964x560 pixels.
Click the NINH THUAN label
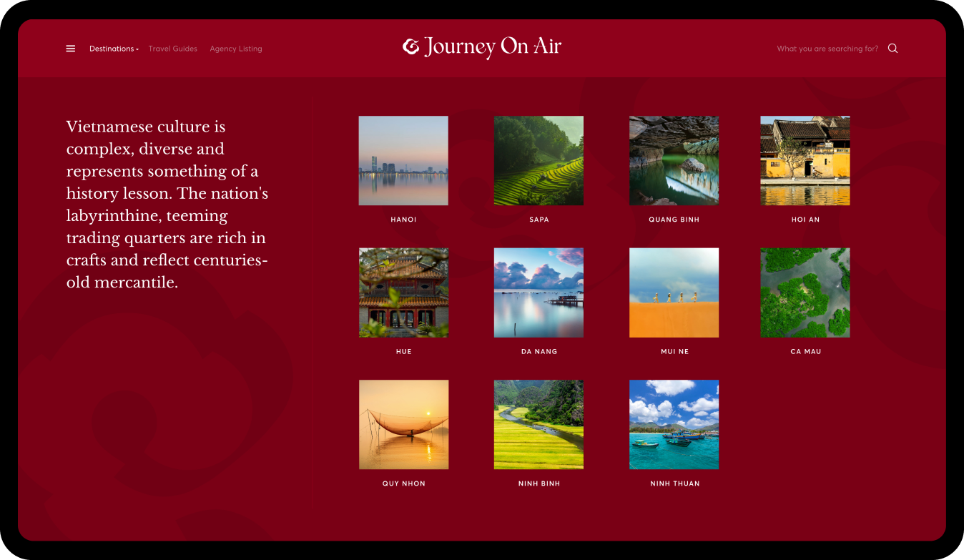675,483
